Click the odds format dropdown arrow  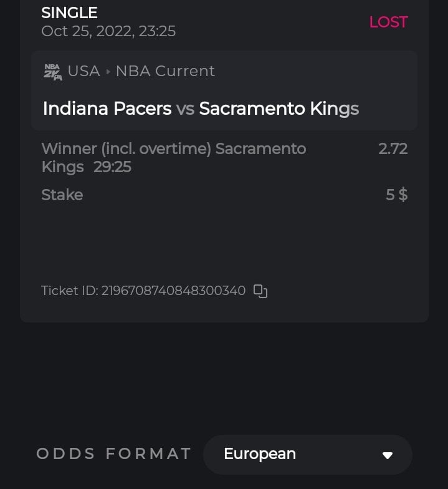click(388, 455)
